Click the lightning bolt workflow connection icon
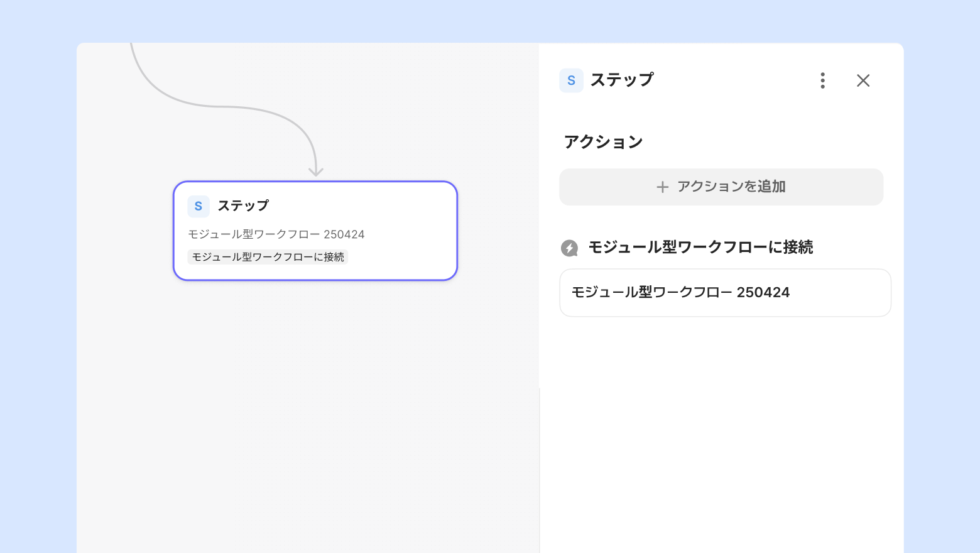This screenshot has width=980, height=553. point(569,248)
